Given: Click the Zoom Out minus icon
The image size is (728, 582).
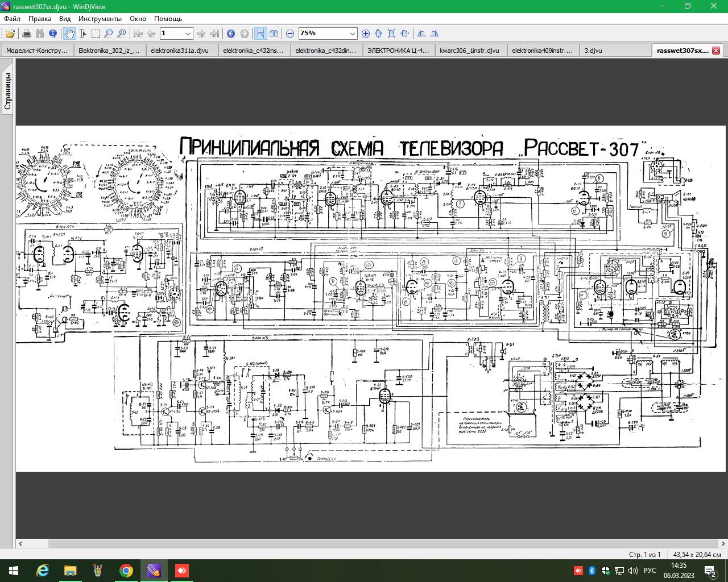Looking at the screenshot, I should (x=290, y=34).
